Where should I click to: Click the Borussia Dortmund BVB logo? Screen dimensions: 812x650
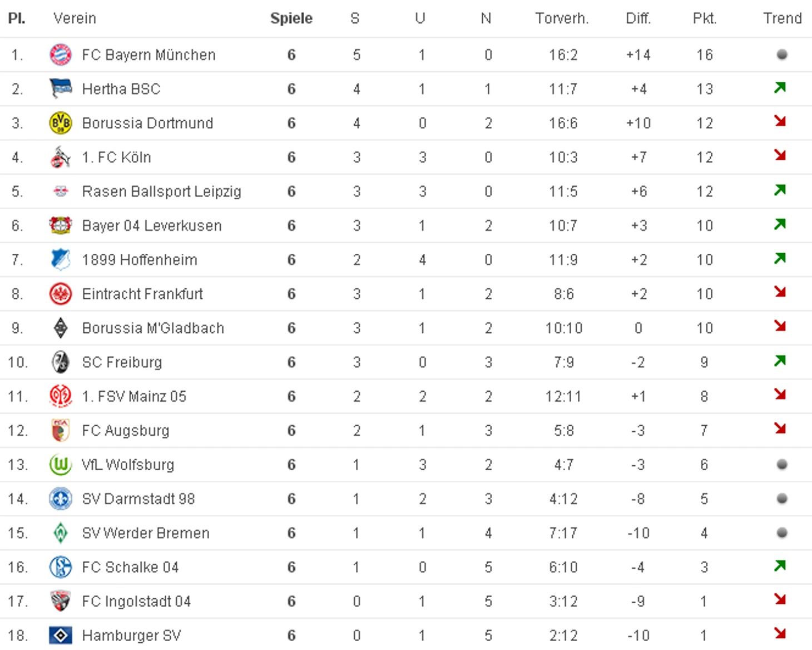pos(61,123)
